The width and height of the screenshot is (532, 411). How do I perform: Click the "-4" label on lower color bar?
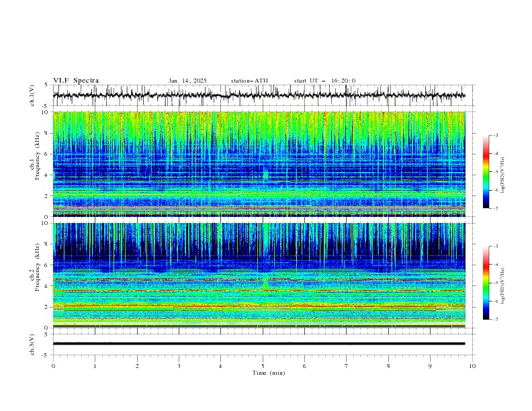point(496,265)
